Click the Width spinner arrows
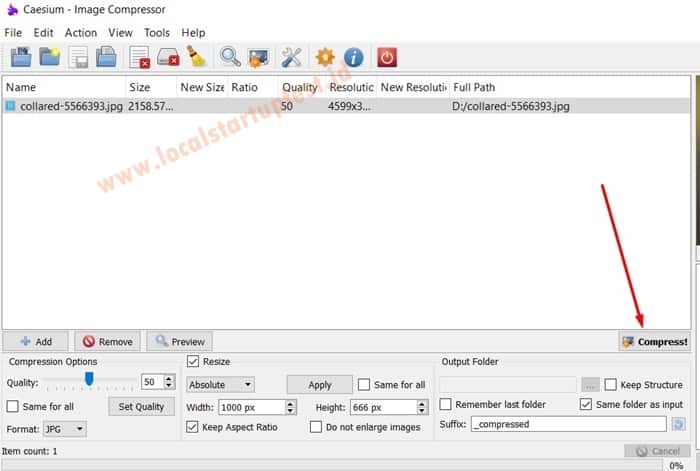The image size is (700, 471). click(x=290, y=407)
